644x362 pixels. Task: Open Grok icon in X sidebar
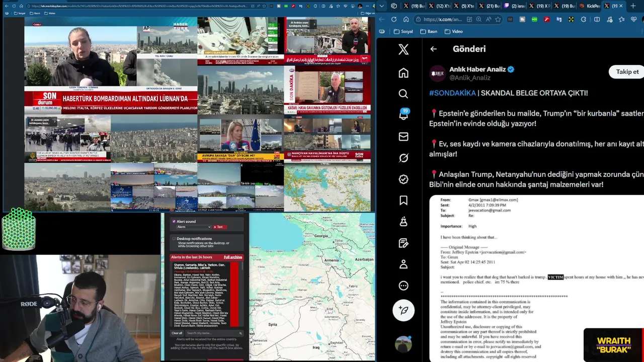pyautogui.click(x=404, y=158)
